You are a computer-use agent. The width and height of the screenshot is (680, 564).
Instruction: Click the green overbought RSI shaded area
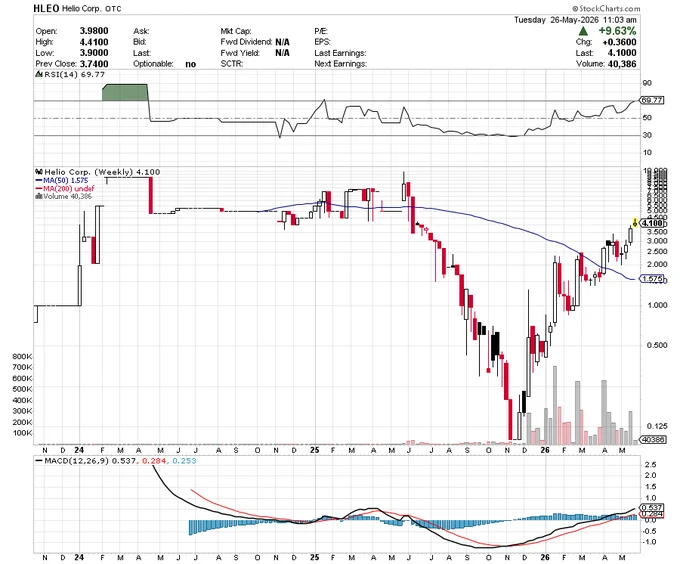[x=125, y=92]
